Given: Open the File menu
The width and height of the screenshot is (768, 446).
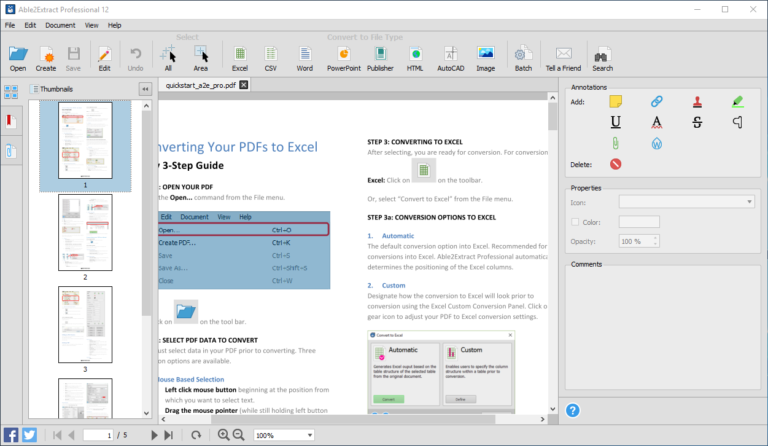Looking at the screenshot, I should tap(10, 25).
